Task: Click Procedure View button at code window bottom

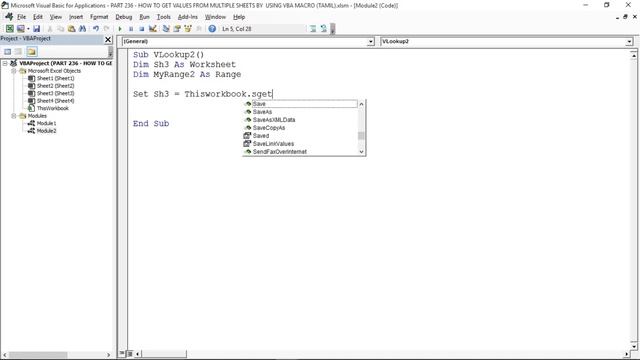Action: (122, 353)
